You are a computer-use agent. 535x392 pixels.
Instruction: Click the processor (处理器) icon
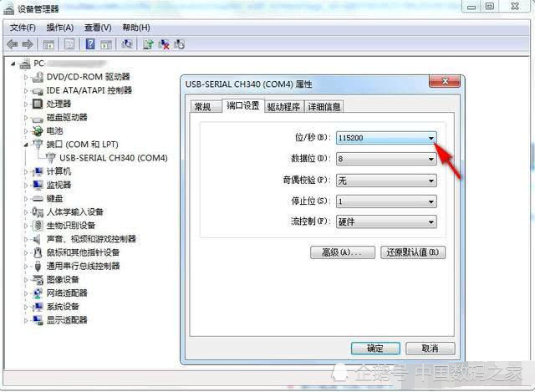[x=38, y=104]
